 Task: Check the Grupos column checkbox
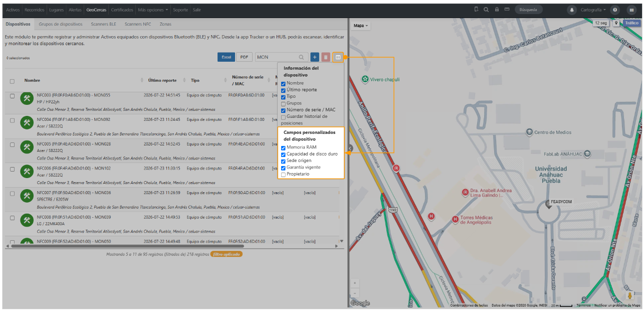tap(284, 103)
